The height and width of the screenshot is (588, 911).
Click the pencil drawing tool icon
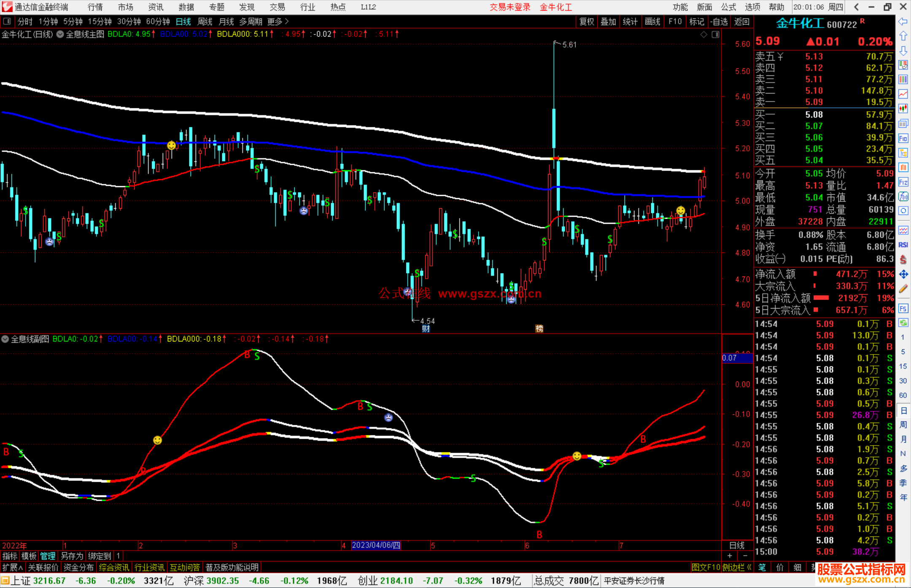tap(903, 289)
